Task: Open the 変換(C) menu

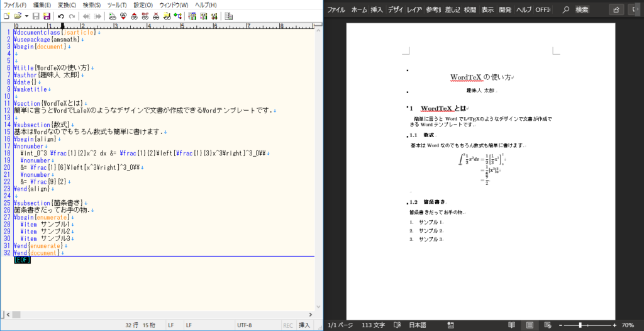Action: tap(66, 5)
